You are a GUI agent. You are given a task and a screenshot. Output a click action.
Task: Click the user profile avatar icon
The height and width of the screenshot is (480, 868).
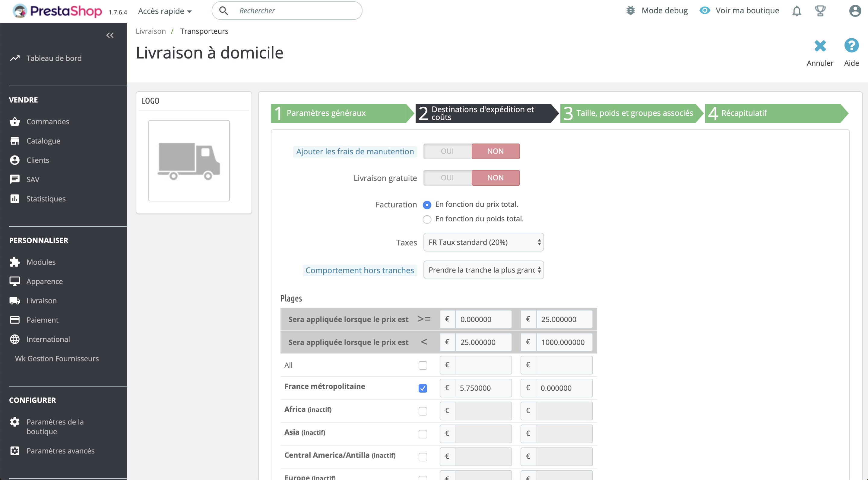854,11
